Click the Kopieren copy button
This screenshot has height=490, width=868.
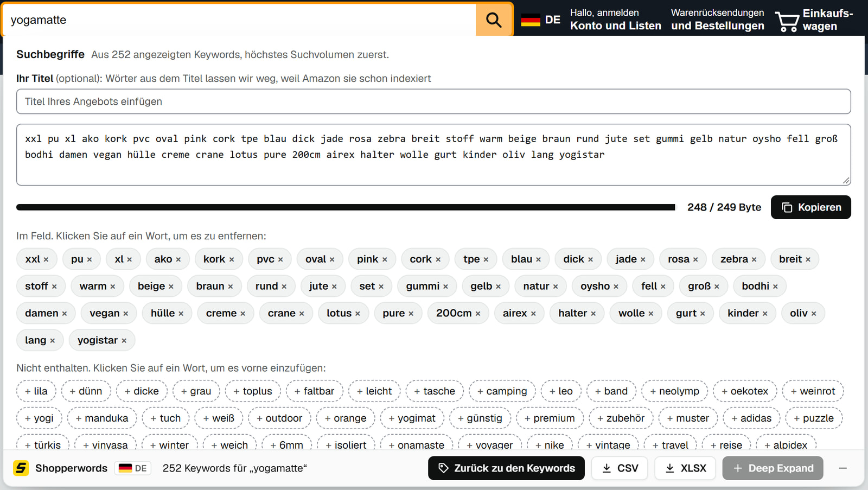pyautogui.click(x=810, y=207)
